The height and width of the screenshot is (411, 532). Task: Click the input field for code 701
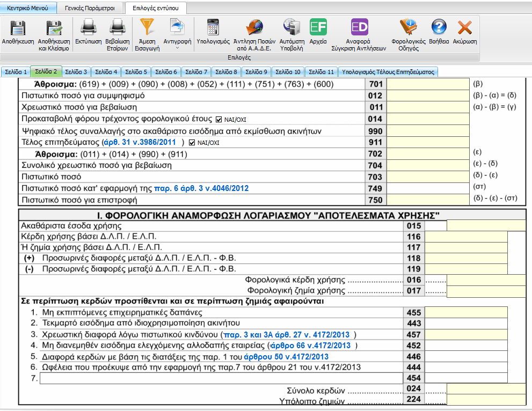428,84
